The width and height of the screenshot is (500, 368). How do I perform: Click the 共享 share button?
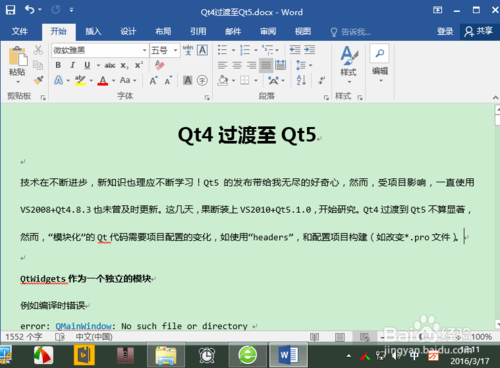coord(479,32)
